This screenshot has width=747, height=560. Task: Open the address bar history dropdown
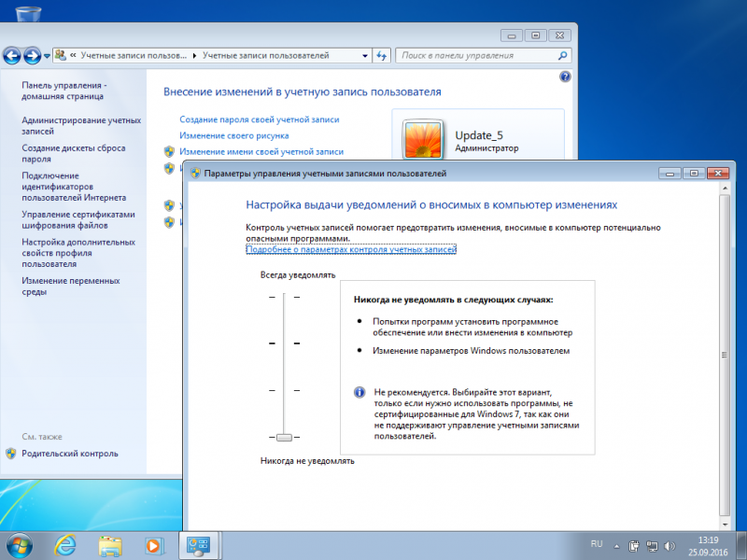point(365,56)
